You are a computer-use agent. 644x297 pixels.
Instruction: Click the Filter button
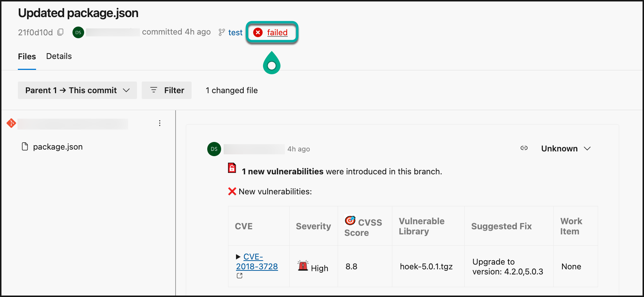(167, 90)
